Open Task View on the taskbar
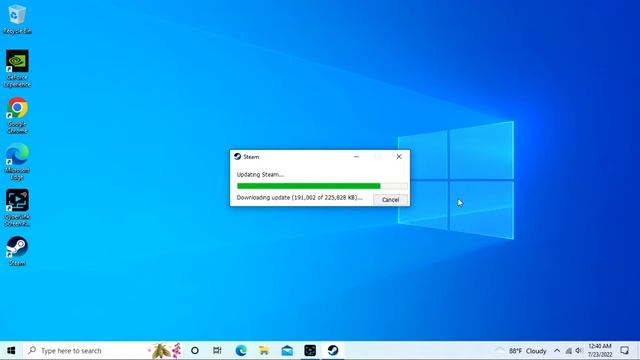 pos(217,351)
